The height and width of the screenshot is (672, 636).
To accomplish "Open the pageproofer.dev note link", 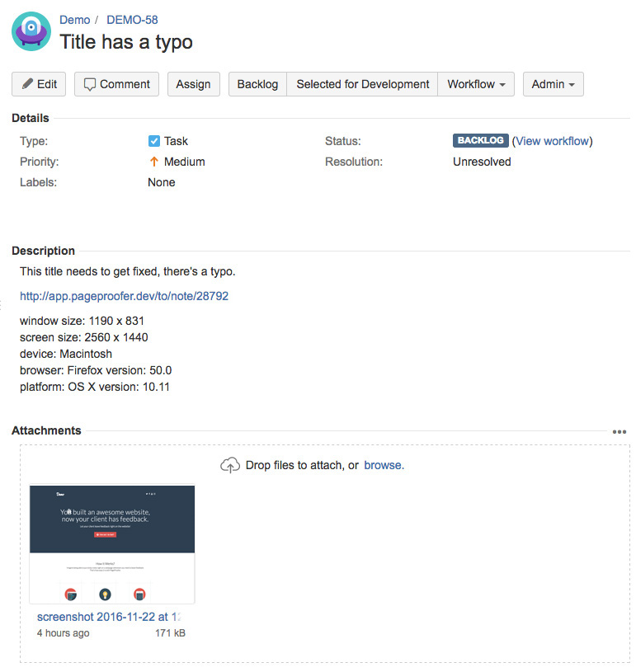I will tap(124, 295).
